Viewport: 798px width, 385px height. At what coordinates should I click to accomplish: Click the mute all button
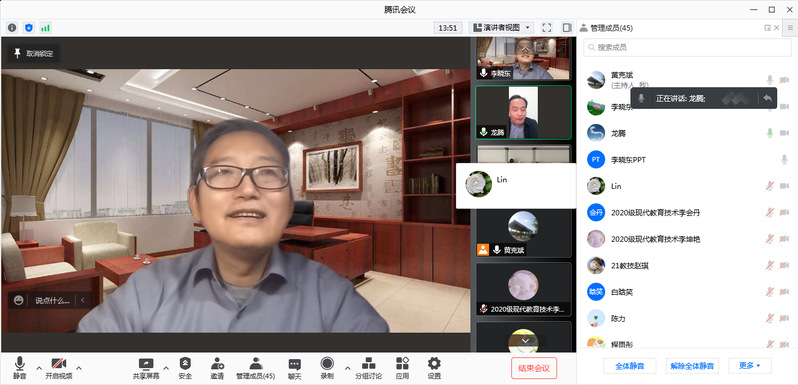tap(630, 366)
